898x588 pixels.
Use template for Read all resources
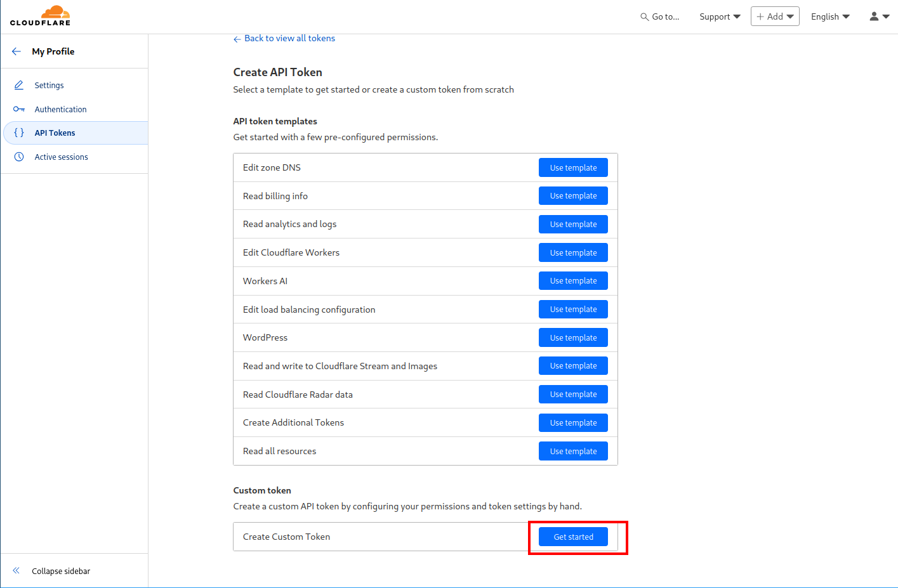[573, 451]
